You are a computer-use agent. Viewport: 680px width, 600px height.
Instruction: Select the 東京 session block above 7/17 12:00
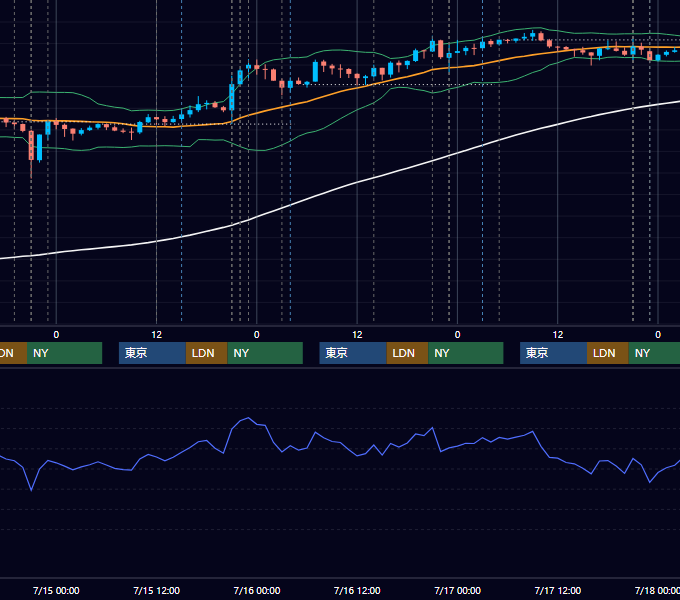tap(554, 353)
